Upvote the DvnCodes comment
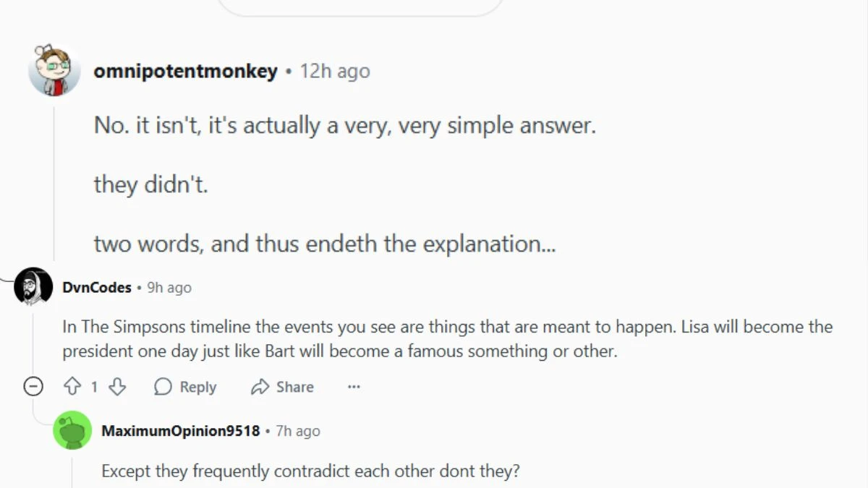This screenshot has width=868, height=488. click(x=72, y=387)
